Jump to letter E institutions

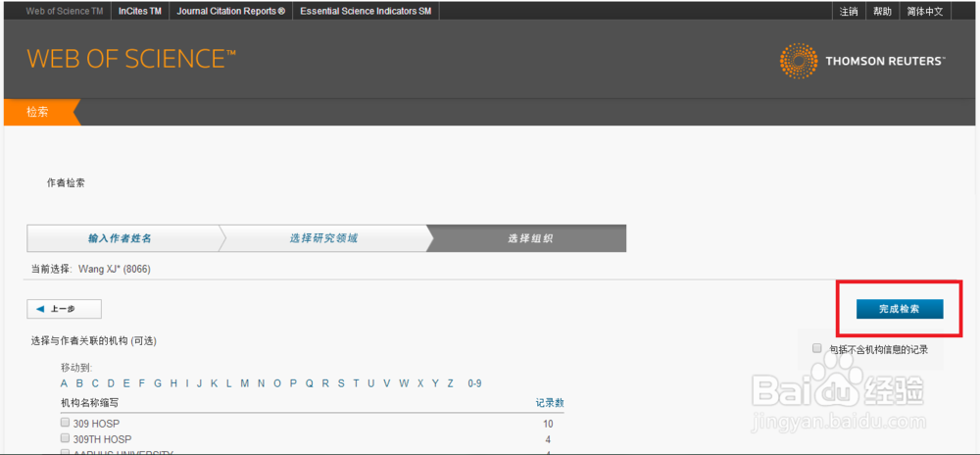tap(126, 383)
